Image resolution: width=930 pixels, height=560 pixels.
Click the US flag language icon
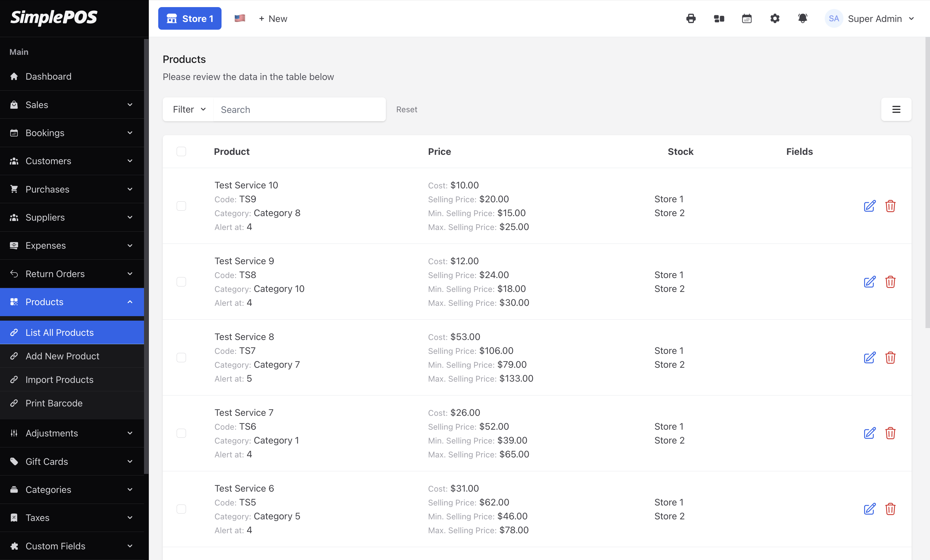[240, 18]
